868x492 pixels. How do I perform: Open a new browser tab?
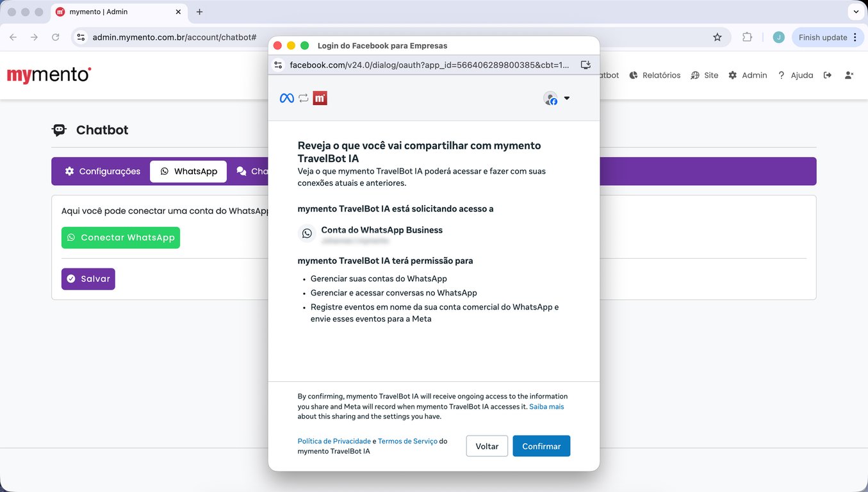coord(199,12)
